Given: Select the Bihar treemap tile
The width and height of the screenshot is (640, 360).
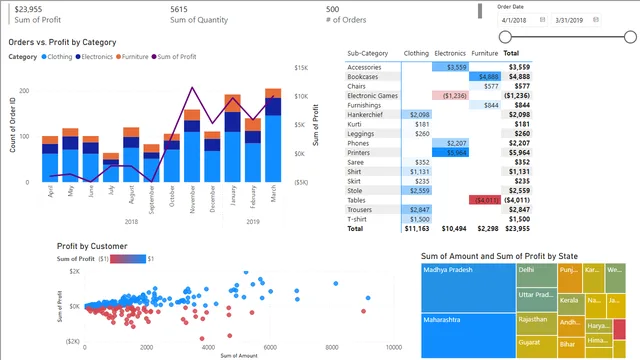Looking at the screenshot, I should coord(571,348).
